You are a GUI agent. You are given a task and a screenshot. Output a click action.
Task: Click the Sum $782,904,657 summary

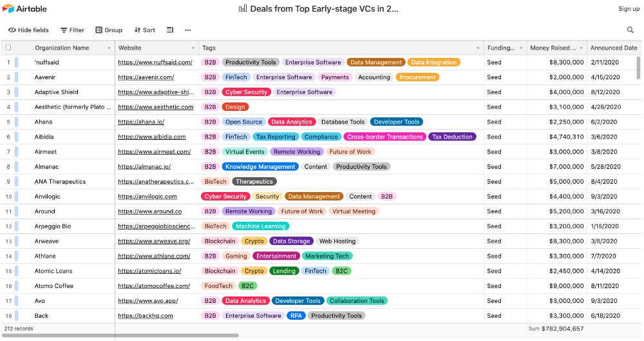[x=556, y=329]
